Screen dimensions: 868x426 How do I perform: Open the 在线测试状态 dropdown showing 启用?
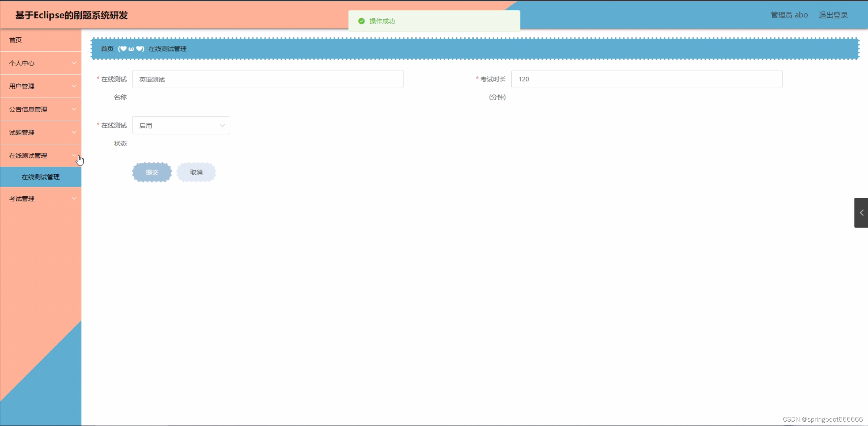[181, 125]
